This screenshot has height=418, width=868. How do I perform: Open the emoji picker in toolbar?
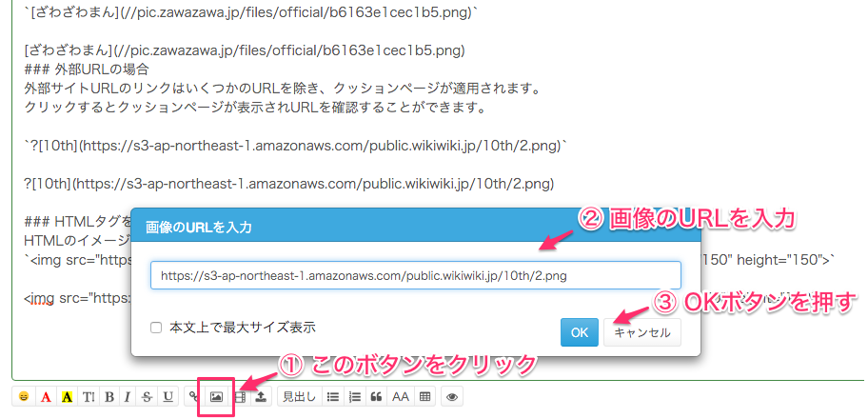[x=22, y=397]
